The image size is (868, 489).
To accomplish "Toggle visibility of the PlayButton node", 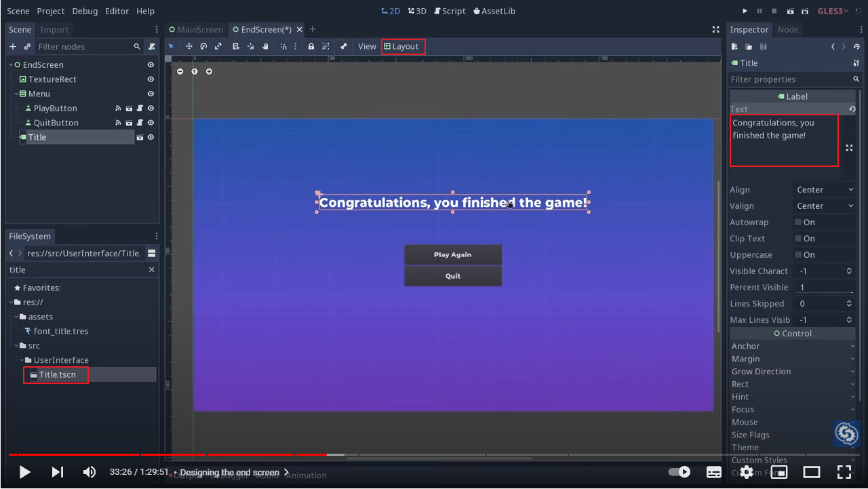I will (x=151, y=109).
